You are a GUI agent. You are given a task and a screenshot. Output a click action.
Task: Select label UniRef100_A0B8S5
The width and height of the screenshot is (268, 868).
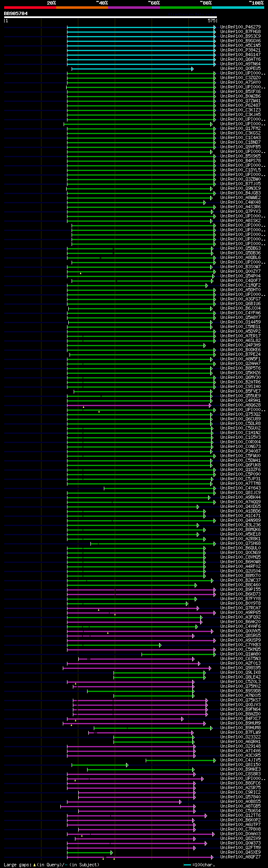tap(240, 802)
